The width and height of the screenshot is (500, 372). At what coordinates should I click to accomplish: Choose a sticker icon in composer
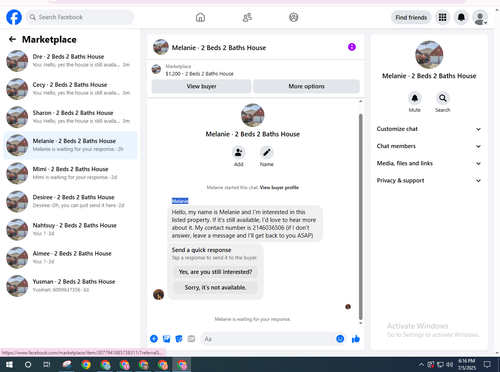(x=179, y=339)
